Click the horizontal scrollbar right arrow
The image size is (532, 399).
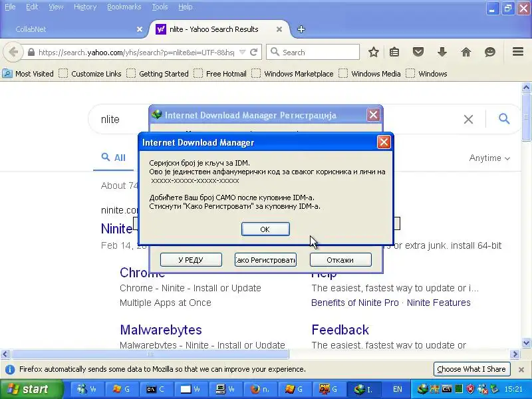point(515,354)
